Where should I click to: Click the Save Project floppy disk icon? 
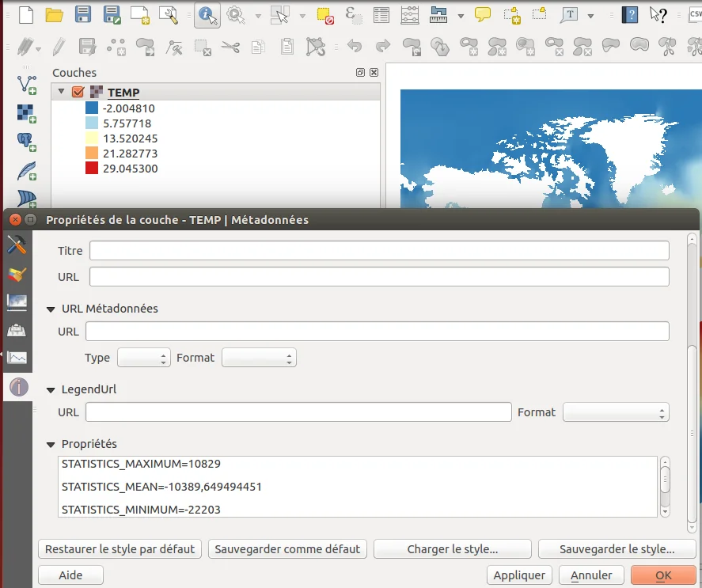(x=83, y=15)
